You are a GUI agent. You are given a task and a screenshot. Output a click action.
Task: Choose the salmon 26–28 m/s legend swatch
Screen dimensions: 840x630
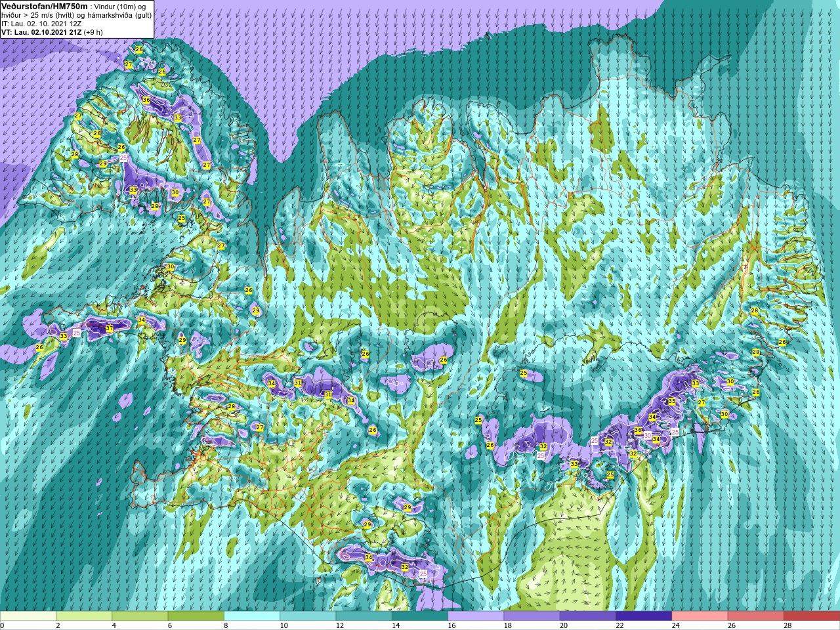(x=755, y=616)
